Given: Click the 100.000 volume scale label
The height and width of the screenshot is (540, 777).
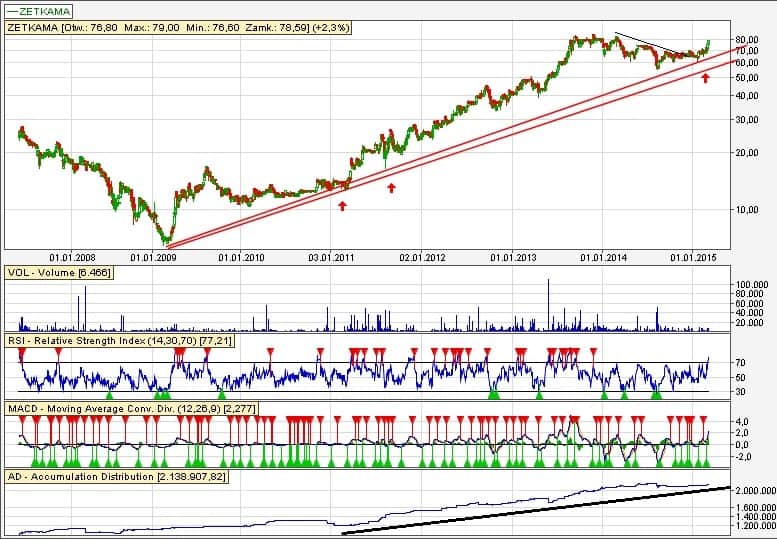Looking at the screenshot, I should 751,286.
